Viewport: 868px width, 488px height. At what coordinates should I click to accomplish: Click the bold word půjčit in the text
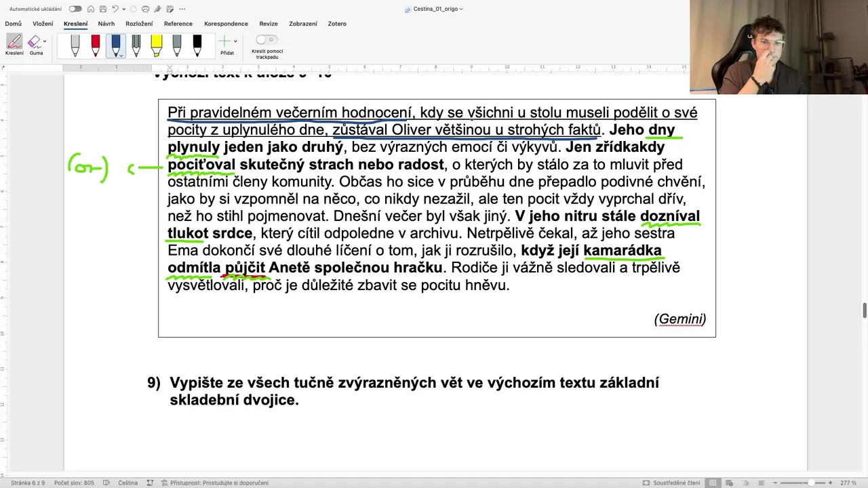coord(245,268)
